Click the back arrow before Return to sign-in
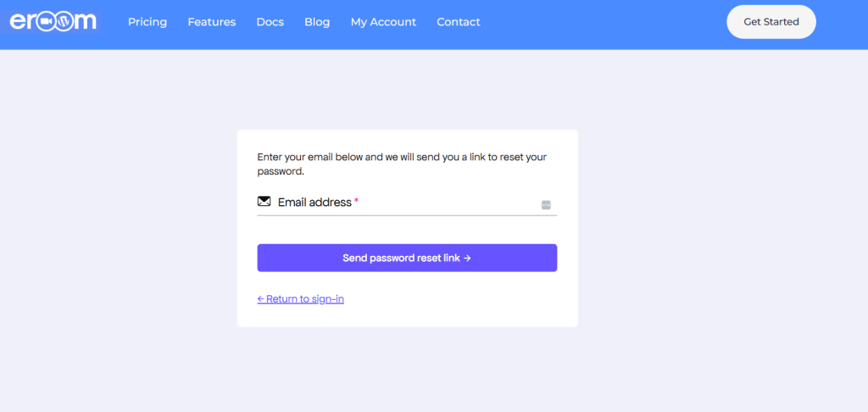The image size is (868, 412). click(261, 299)
